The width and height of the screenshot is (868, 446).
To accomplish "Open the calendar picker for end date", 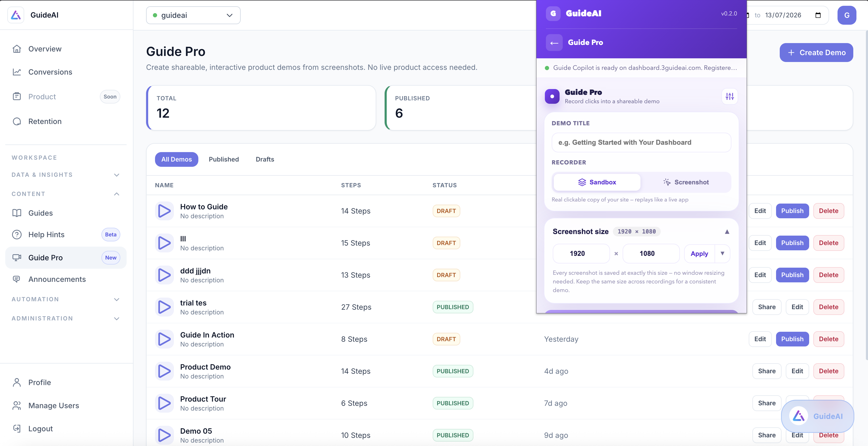I will [818, 15].
